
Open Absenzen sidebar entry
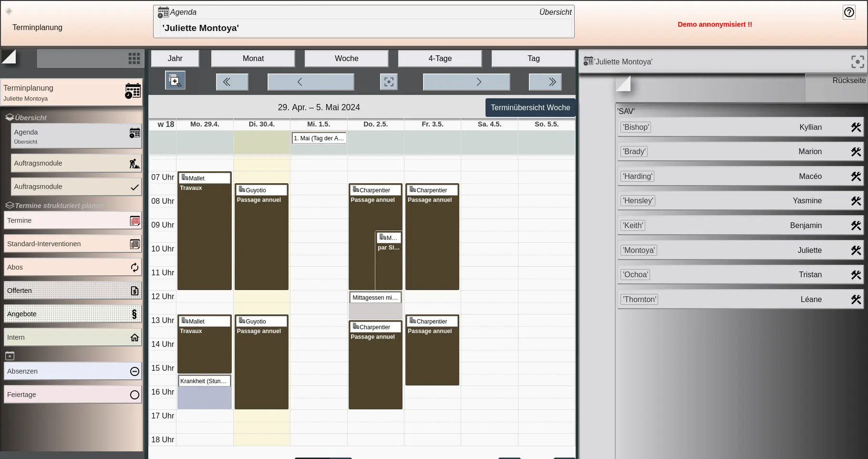pyautogui.click(x=73, y=371)
